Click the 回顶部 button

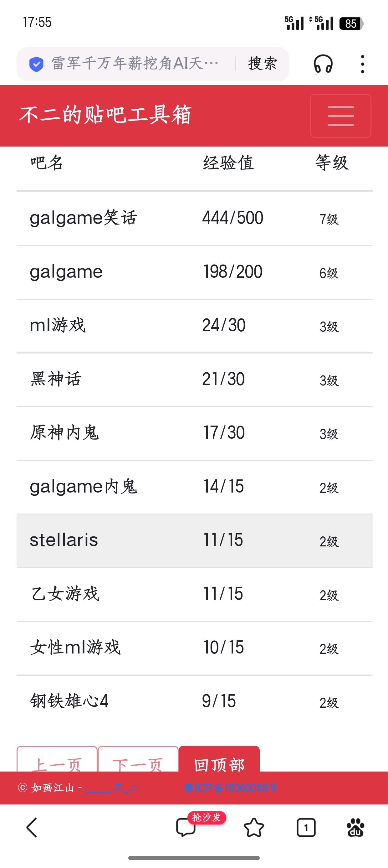pos(219,761)
